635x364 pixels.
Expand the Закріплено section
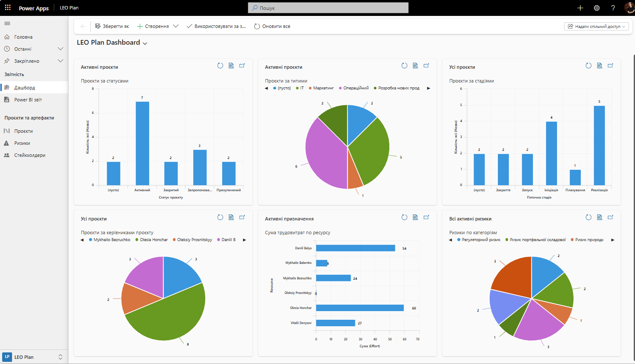click(61, 61)
